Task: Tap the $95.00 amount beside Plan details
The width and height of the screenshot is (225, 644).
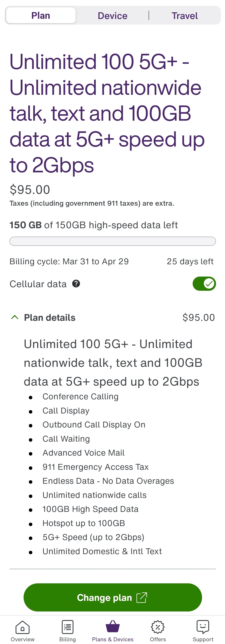Action: click(x=198, y=317)
